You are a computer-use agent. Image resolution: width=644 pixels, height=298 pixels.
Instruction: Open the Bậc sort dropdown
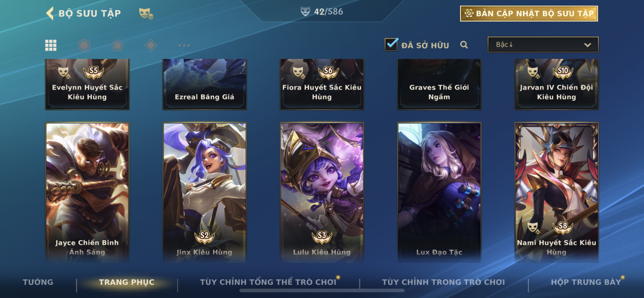pos(543,45)
